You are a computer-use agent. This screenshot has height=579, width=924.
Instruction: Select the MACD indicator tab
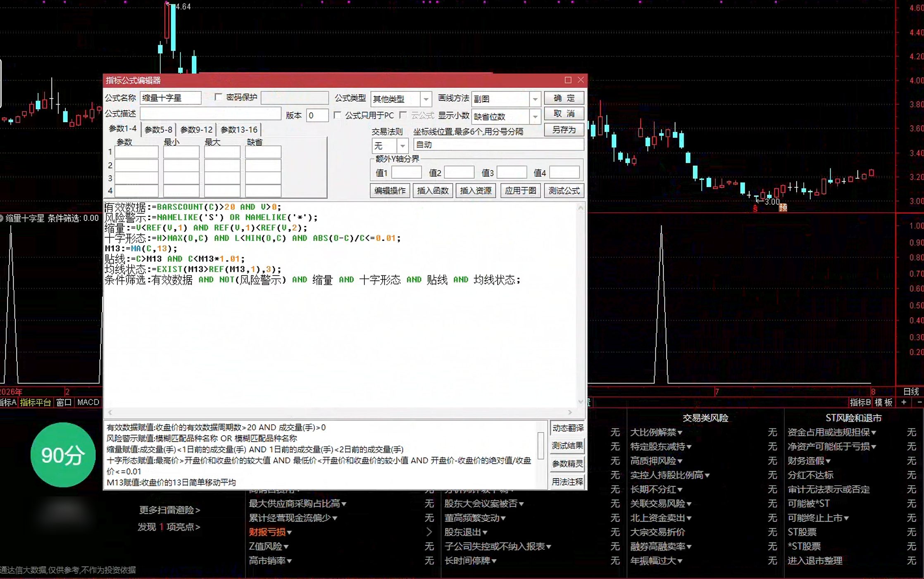click(x=88, y=402)
